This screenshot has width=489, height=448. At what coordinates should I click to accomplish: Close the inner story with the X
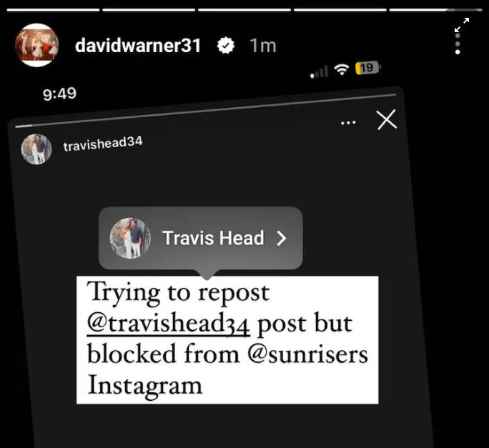pos(387,119)
